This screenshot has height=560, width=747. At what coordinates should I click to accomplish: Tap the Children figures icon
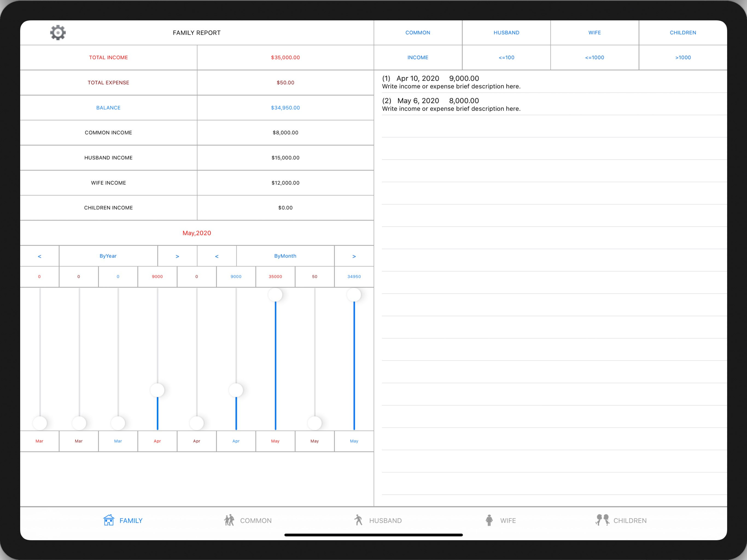(x=602, y=520)
